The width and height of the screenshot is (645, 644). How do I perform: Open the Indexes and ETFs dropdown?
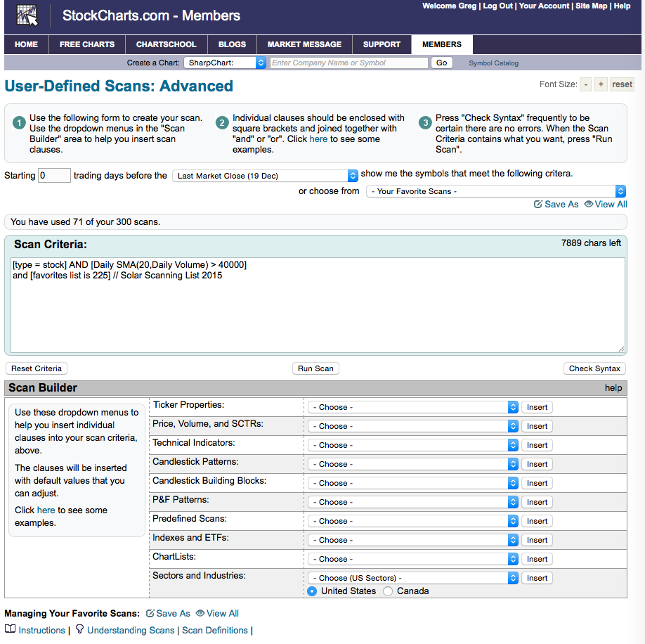tap(413, 540)
